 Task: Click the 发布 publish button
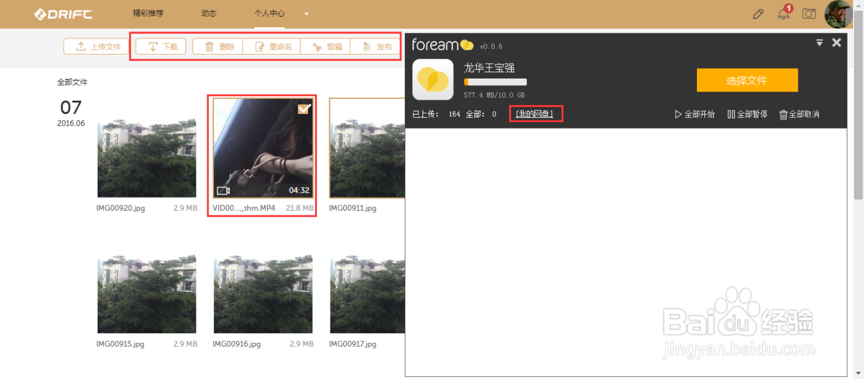[x=375, y=47]
